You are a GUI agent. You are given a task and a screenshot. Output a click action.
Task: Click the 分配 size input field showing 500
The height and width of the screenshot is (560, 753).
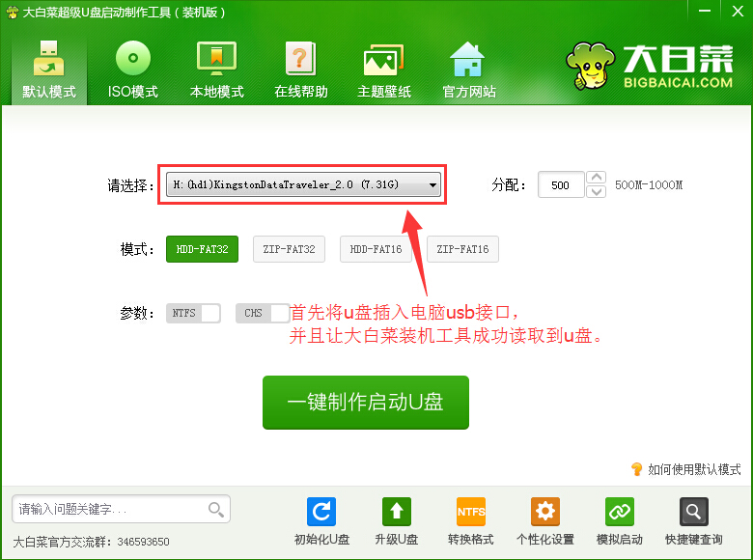coord(561,185)
